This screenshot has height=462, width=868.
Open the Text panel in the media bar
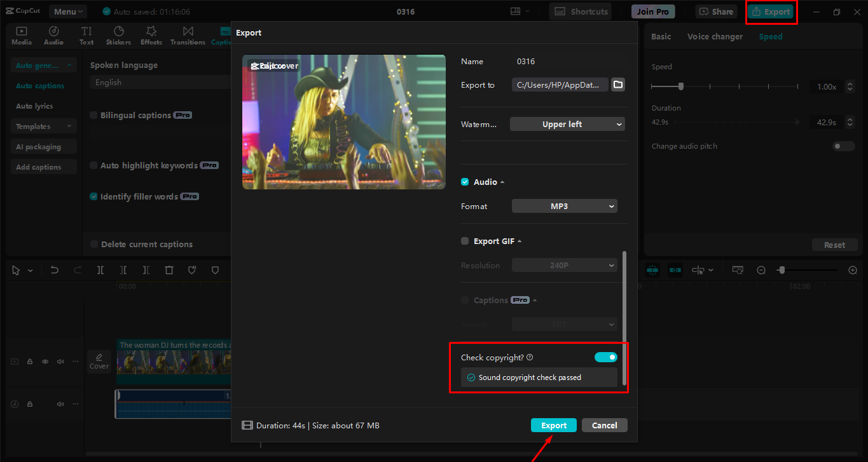coord(86,35)
